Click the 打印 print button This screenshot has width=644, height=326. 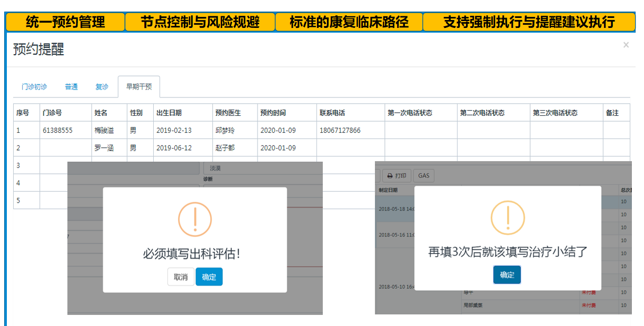396,175
